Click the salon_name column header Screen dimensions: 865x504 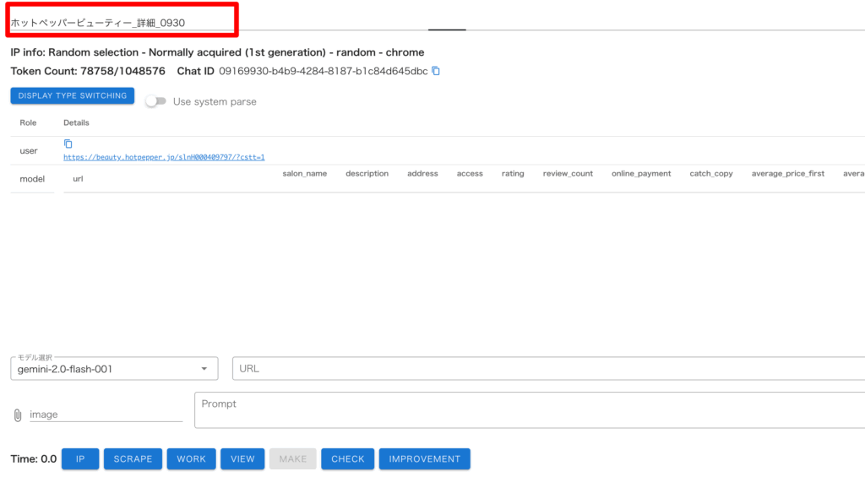click(x=304, y=174)
